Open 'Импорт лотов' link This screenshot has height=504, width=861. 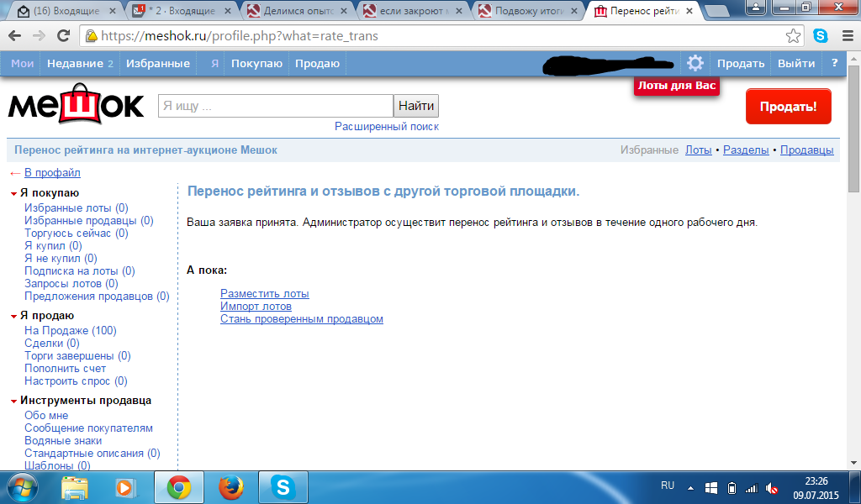[256, 306]
